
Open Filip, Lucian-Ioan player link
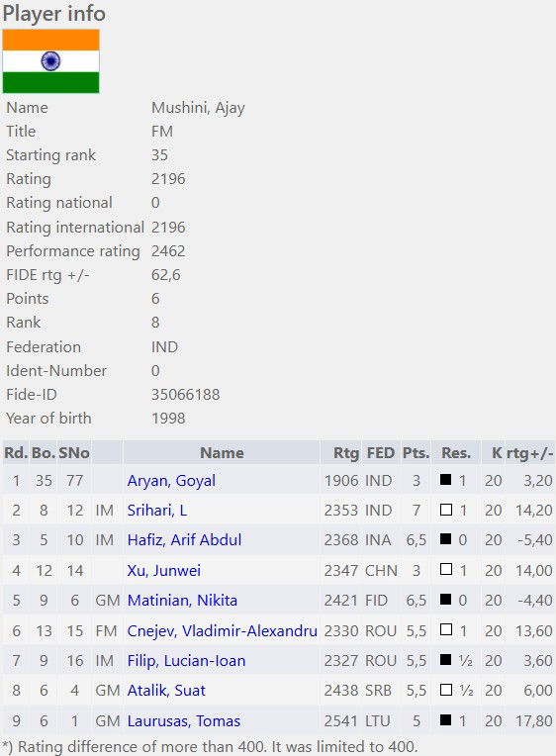pyautogui.click(x=186, y=661)
